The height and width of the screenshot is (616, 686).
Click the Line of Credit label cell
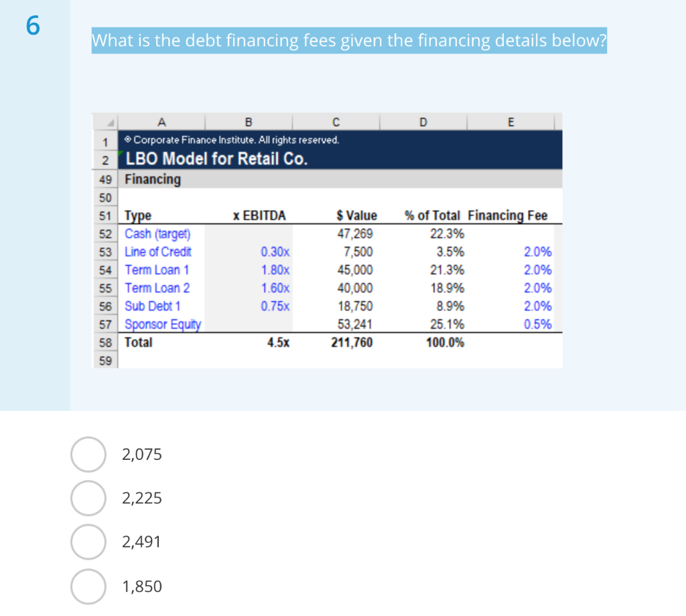tap(161, 252)
